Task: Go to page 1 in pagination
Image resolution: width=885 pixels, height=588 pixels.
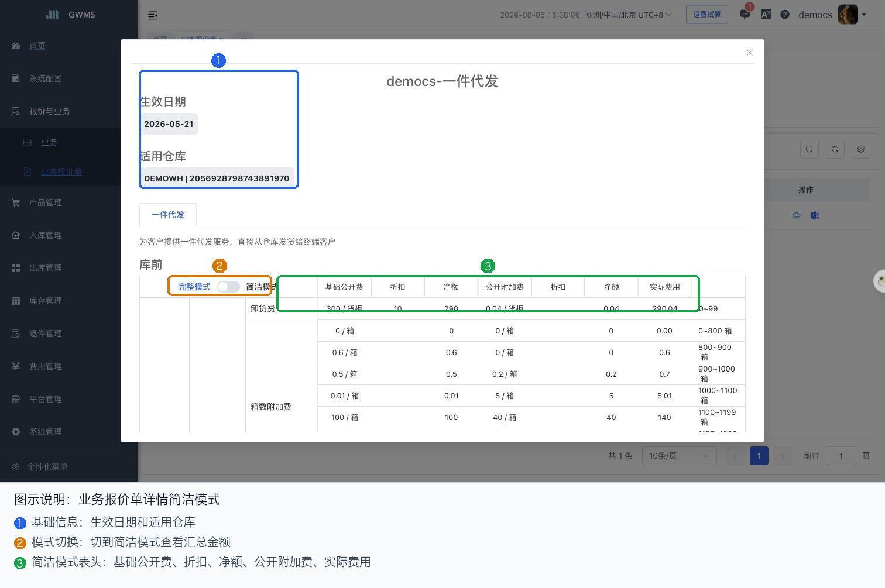Action: pyautogui.click(x=759, y=456)
